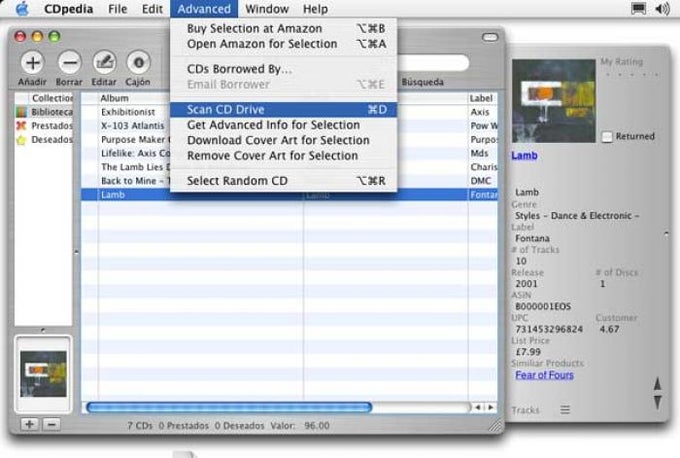This screenshot has width=680, height=458.
Task: Choose Download Cover Art for Selection
Action: [x=284, y=141]
